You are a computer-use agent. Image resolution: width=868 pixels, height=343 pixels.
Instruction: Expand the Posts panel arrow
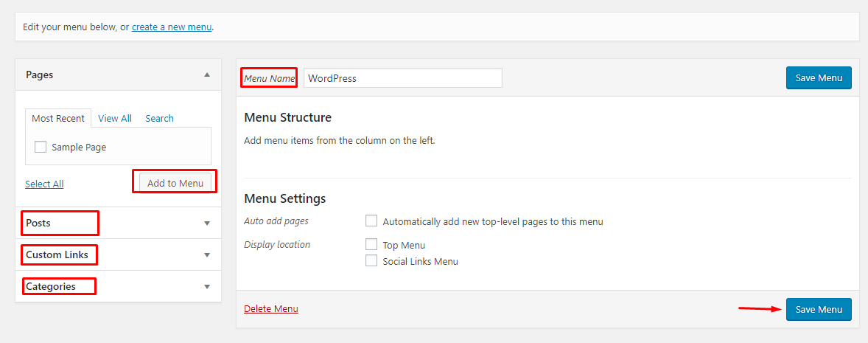(207, 223)
